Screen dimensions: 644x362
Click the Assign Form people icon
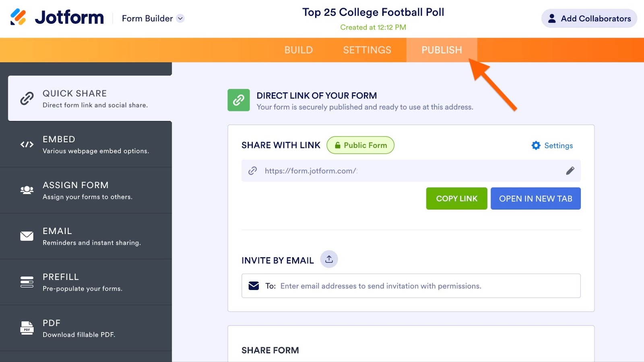[x=27, y=190]
